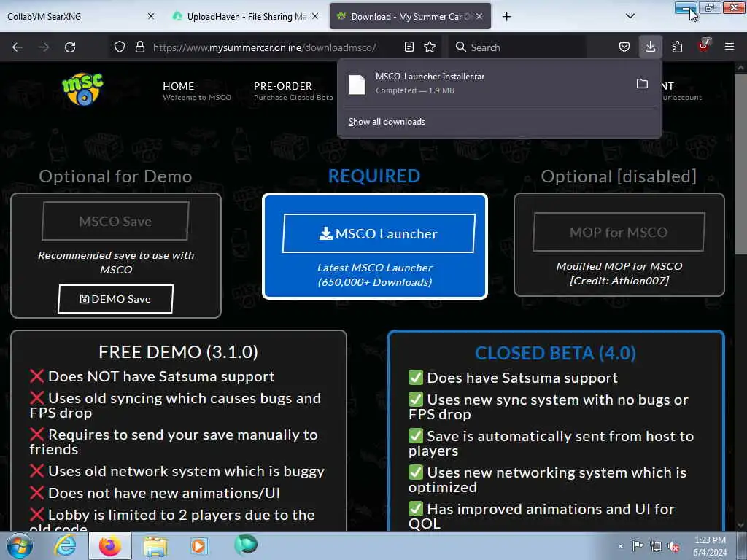Viewport: 747px width, 560px height.
Task: Toggle the downloads toolbar button
Action: click(x=650, y=47)
